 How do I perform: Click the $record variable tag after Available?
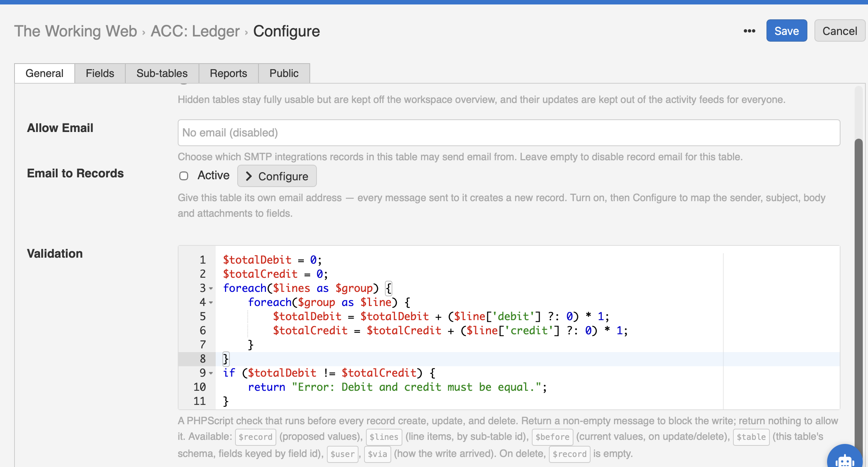coord(255,437)
